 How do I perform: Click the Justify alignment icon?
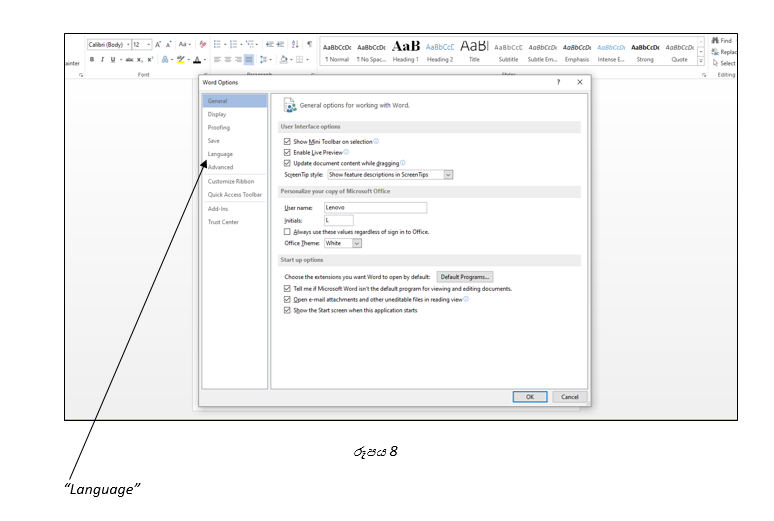pos(249,60)
